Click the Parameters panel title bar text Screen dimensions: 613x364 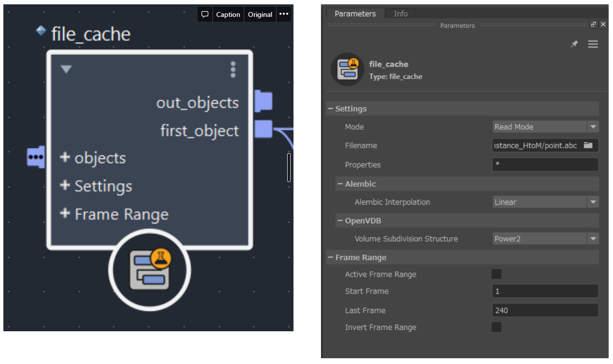point(457,26)
